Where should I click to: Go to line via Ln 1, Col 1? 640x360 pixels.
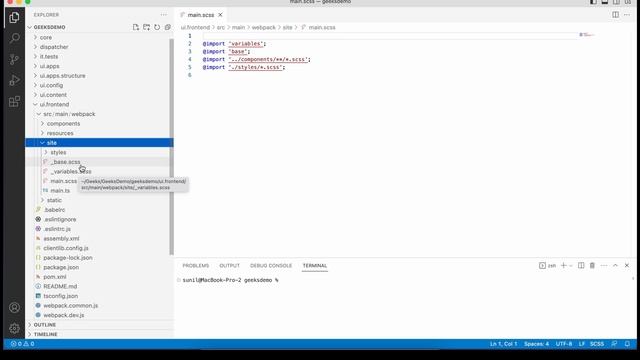[503, 344]
